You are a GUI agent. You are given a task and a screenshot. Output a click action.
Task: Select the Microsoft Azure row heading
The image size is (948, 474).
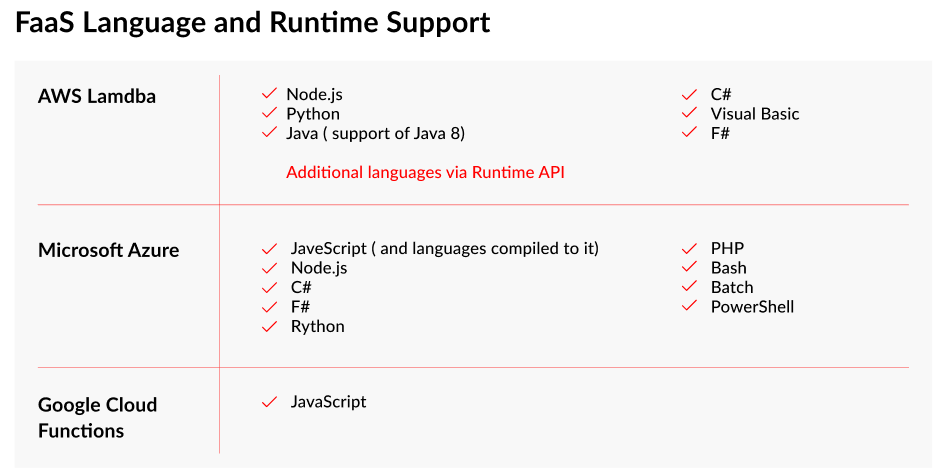pos(108,250)
